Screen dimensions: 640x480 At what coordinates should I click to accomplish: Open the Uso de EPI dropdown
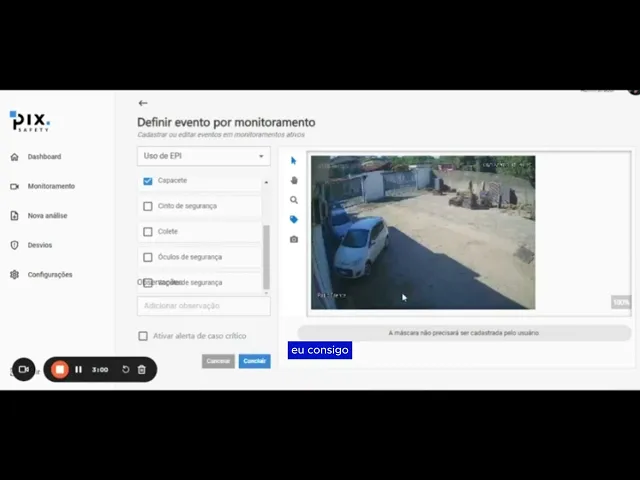204,156
